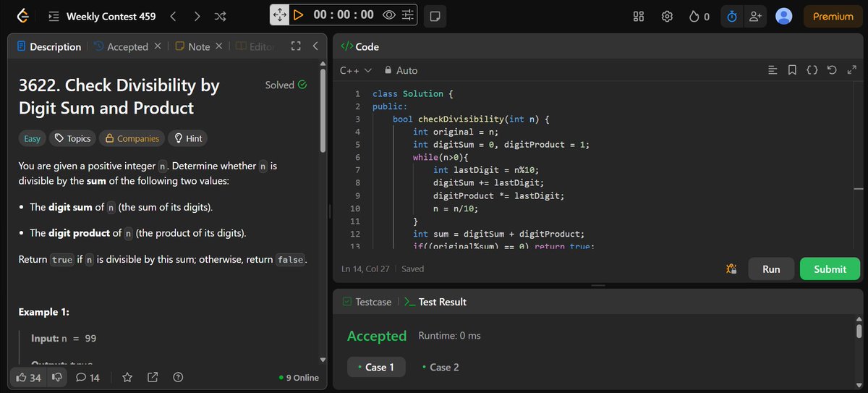This screenshot has width=868, height=393.
Task: Click the 9 Online indicator
Action: (x=299, y=377)
